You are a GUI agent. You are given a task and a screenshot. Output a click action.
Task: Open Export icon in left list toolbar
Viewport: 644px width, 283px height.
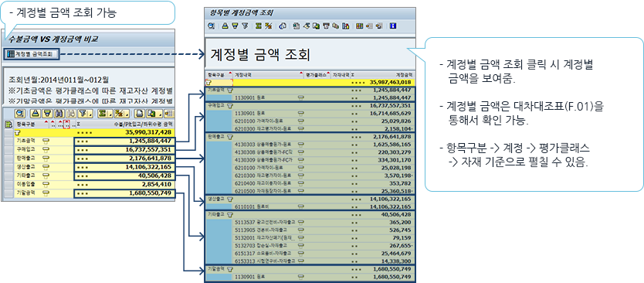pos(154,114)
